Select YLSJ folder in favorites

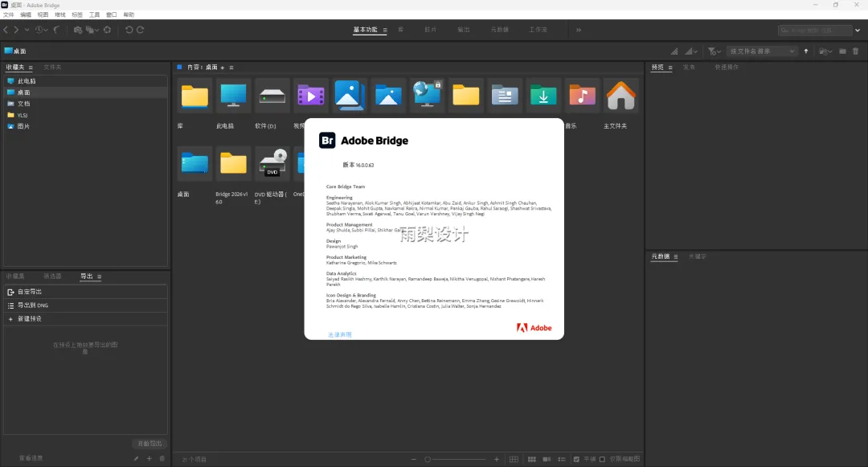[86, 115]
